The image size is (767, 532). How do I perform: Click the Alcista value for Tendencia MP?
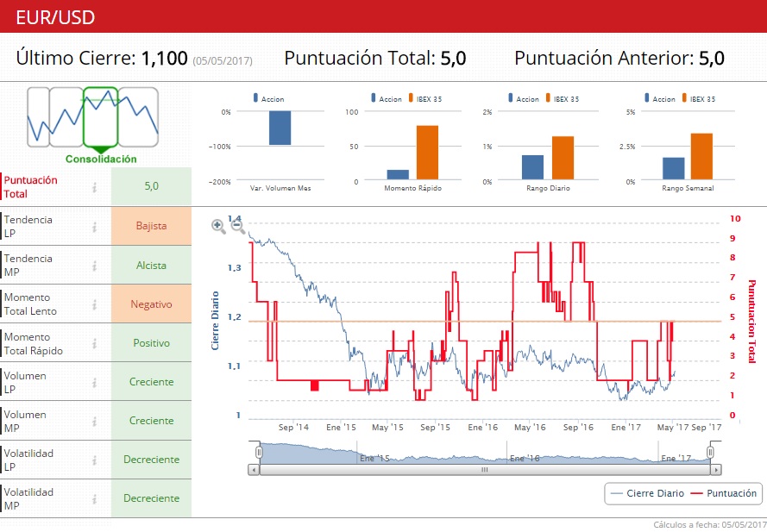pyautogui.click(x=151, y=265)
